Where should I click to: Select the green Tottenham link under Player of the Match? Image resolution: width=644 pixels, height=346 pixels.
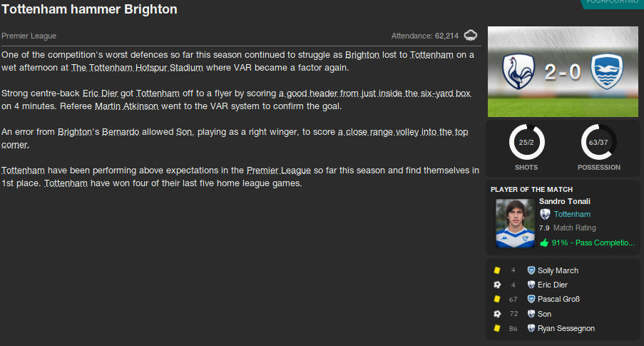pos(572,214)
